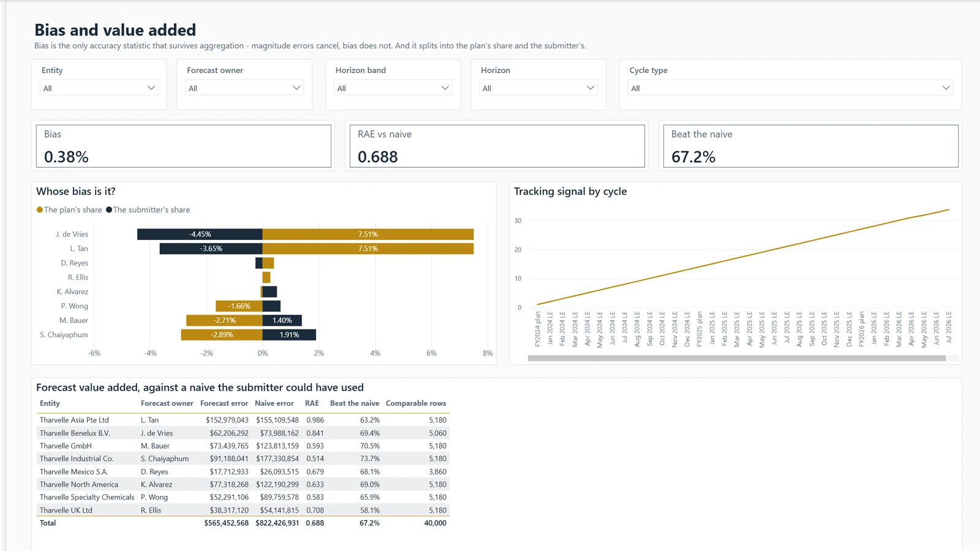The width and height of the screenshot is (980, 551).
Task: Click the 73.7% beat the naive cell
Action: point(370,459)
